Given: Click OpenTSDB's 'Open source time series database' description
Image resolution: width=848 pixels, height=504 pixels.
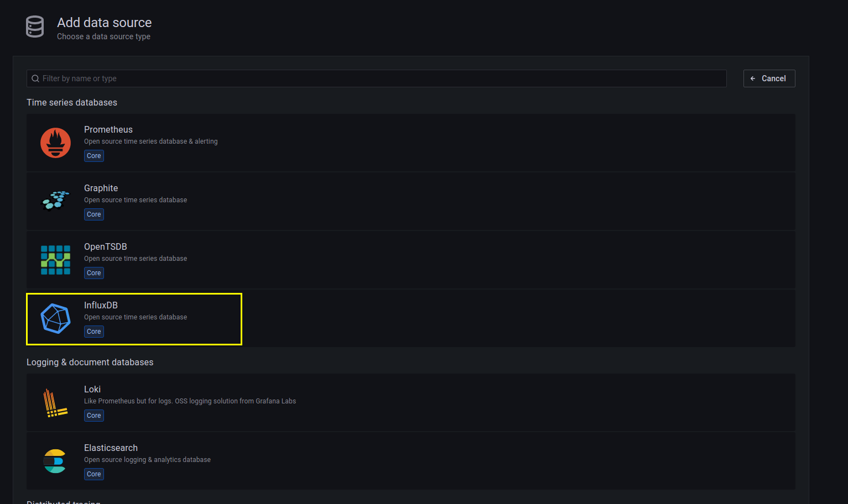Looking at the screenshot, I should pyautogui.click(x=136, y=259).
